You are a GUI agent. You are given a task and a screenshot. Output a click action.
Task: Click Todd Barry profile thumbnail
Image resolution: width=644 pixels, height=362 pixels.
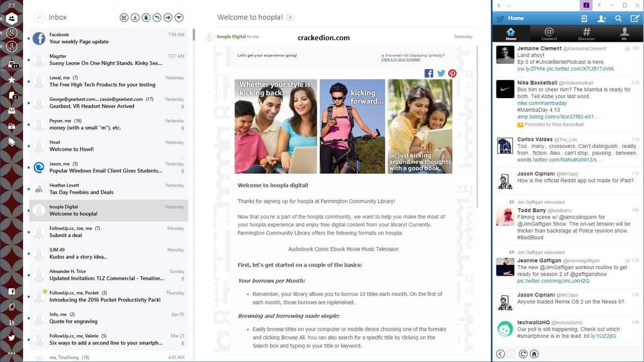tap(505, 216)
